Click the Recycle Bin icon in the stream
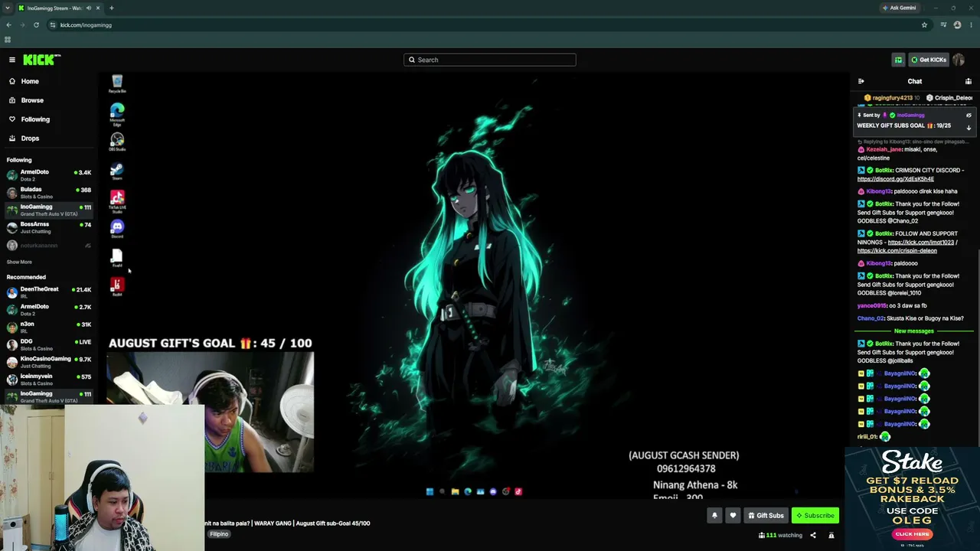 click(117, 83)
